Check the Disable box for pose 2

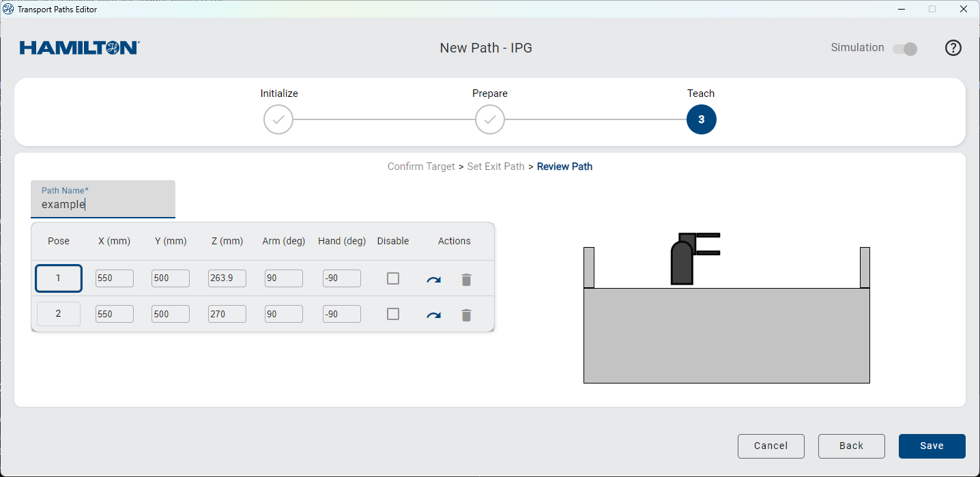pyautogui.click(x=393, y=314)
